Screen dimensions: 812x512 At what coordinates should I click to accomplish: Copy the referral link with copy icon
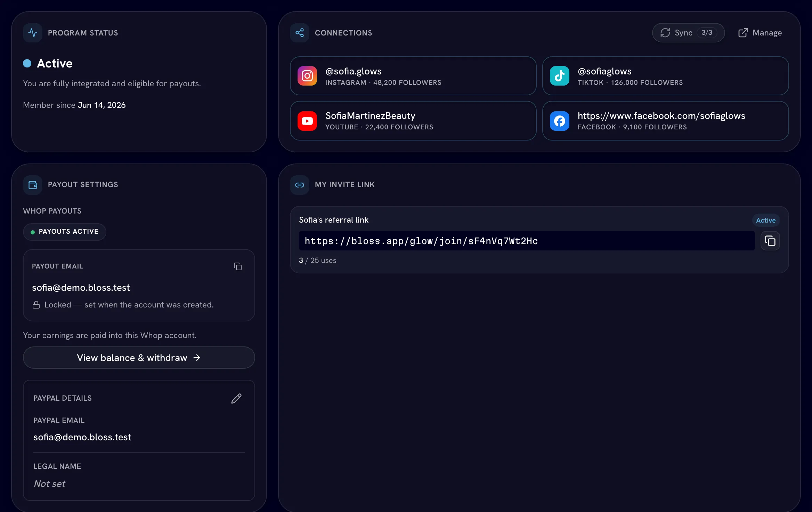(x=770, y=241)
